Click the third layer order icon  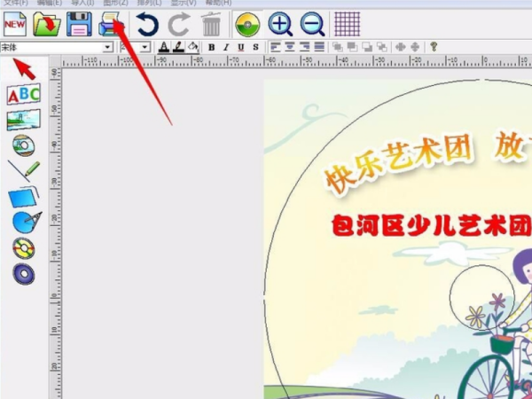(367, 47)
